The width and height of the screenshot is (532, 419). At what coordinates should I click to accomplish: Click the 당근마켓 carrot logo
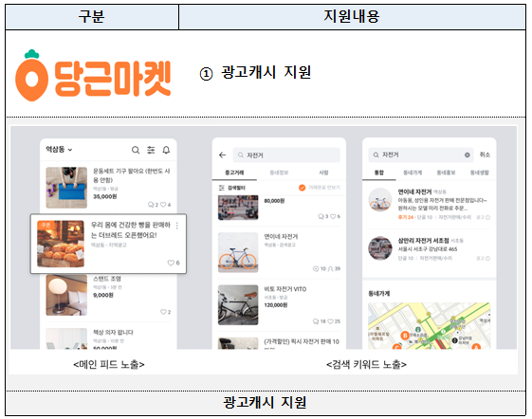click(93, 76)
